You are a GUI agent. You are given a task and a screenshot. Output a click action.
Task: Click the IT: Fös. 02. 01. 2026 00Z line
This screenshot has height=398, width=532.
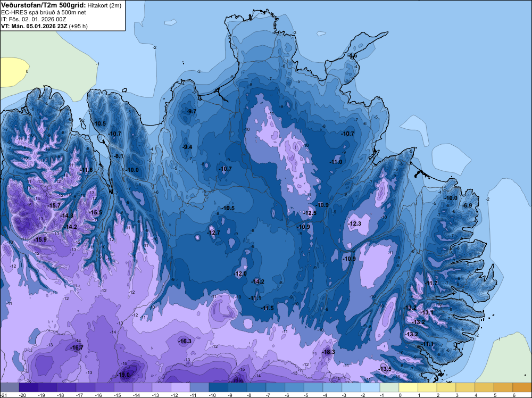click(x=34, y=19)
